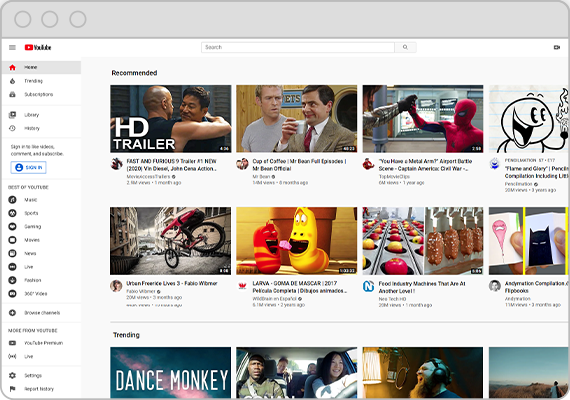Click the create video camera icon

tap(557, 47)
